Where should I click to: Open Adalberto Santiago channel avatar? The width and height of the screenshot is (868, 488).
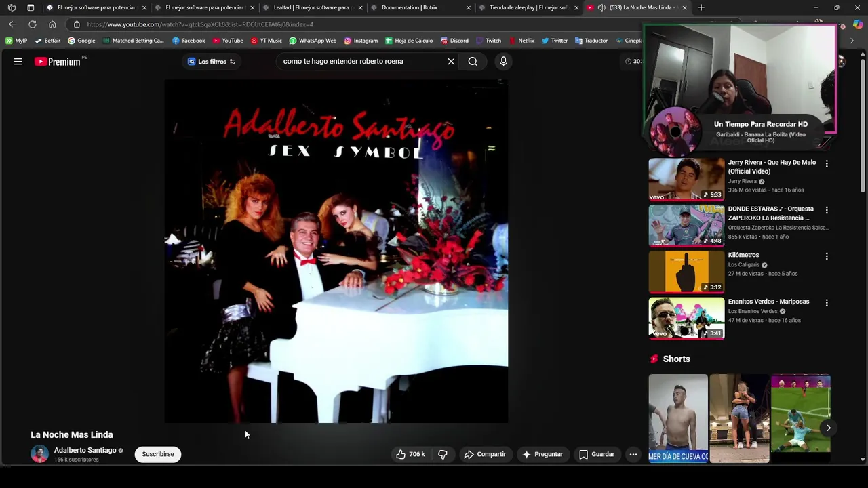click(39, 454)
